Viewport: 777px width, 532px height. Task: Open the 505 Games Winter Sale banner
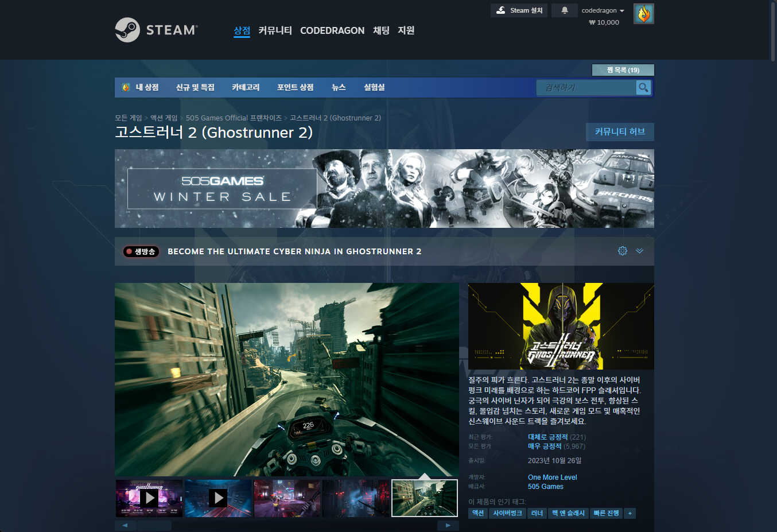(x=384, y=189)
